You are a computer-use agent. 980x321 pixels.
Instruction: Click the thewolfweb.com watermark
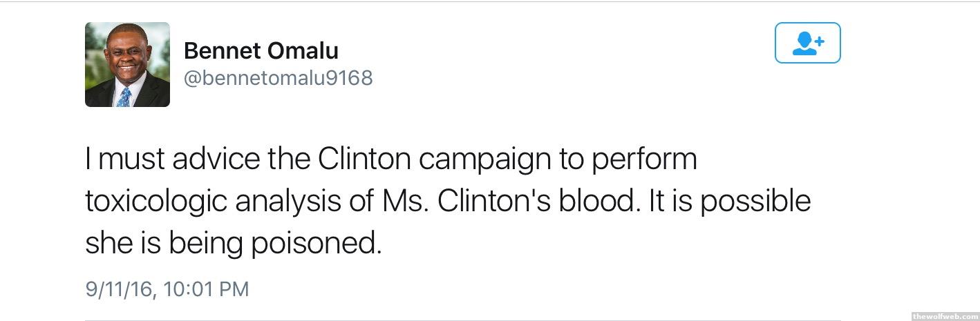pos(945,315)
